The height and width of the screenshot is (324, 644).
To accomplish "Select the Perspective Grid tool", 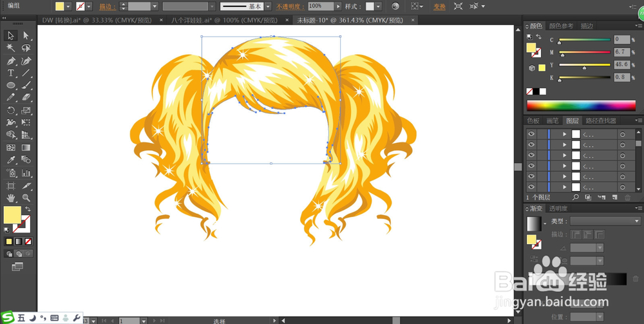I will 26,135.
